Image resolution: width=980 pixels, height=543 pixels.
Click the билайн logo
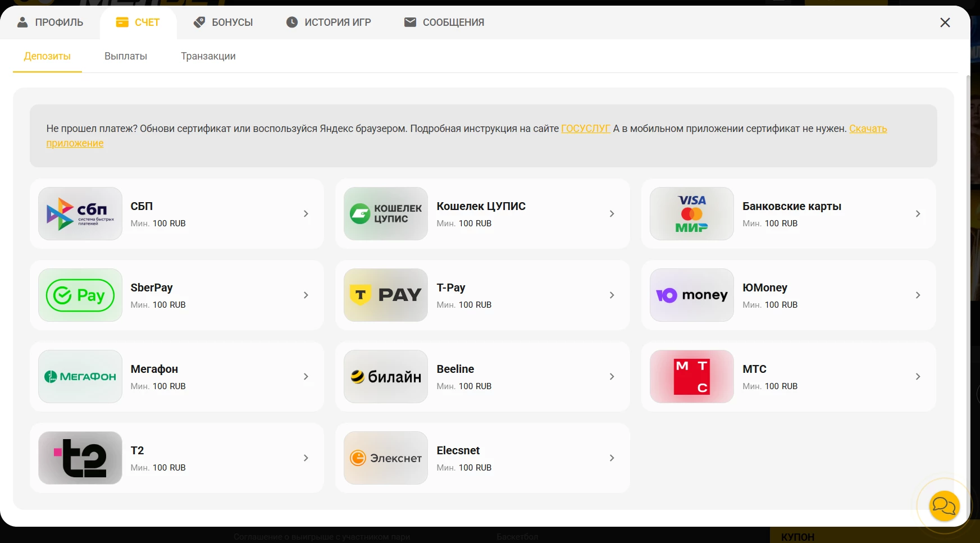[386, 376]
